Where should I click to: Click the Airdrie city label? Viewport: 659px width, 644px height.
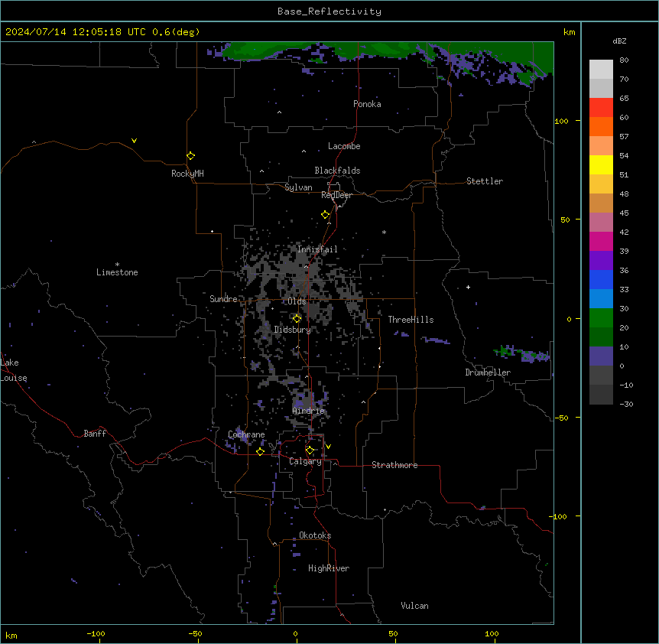pyautogui.click(x=308, y=411)
